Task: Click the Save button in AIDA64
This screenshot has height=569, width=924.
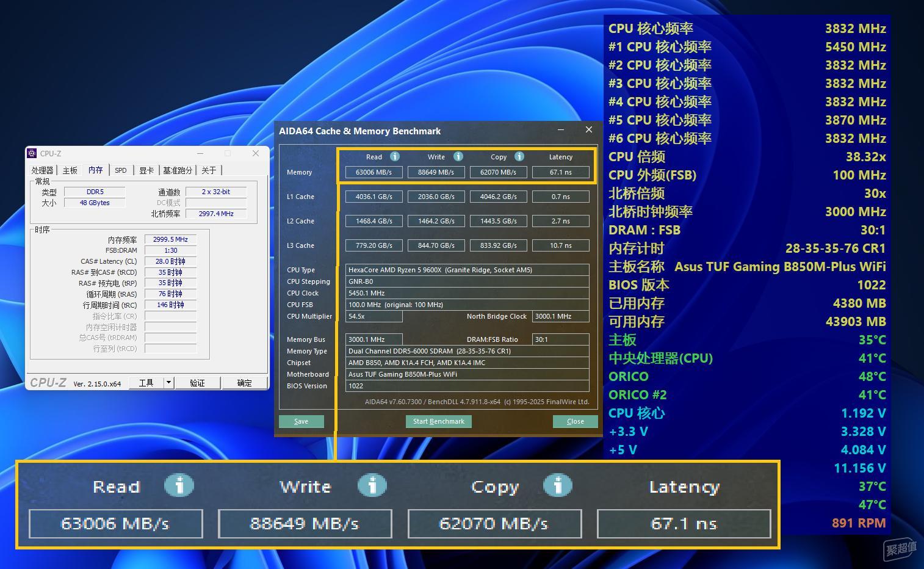Action: pos(301,421)
